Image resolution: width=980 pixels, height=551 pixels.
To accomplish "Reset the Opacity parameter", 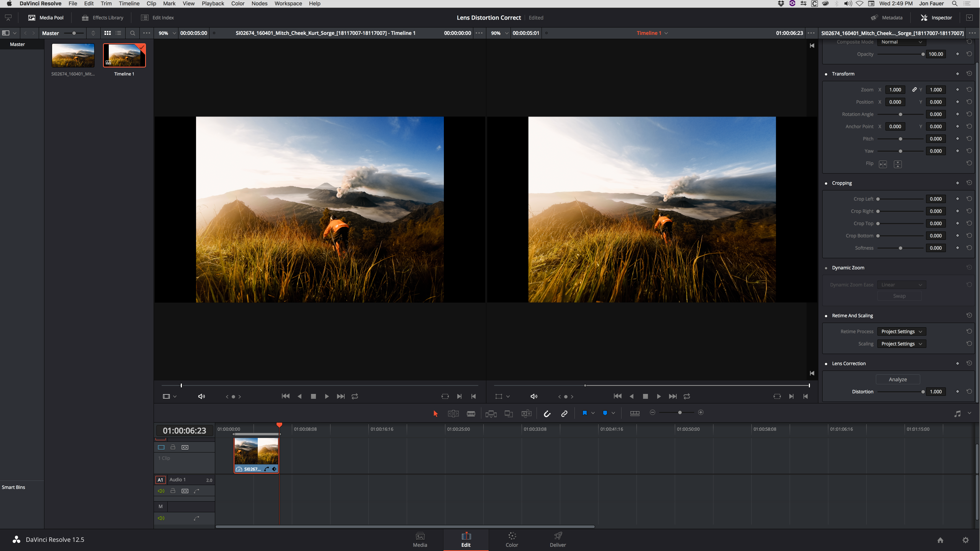I will pyautogui.click(x=969, y=54).
